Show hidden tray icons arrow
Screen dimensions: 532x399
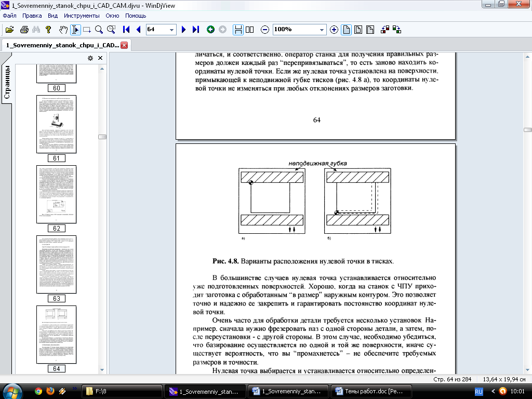[x=493, y=392]
